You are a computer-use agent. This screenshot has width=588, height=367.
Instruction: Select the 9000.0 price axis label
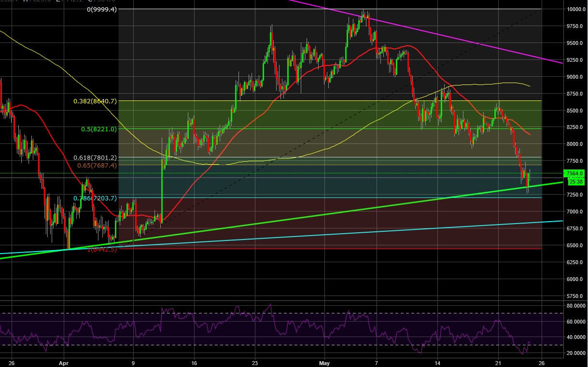pyautogui.click(x=574, y=77)
